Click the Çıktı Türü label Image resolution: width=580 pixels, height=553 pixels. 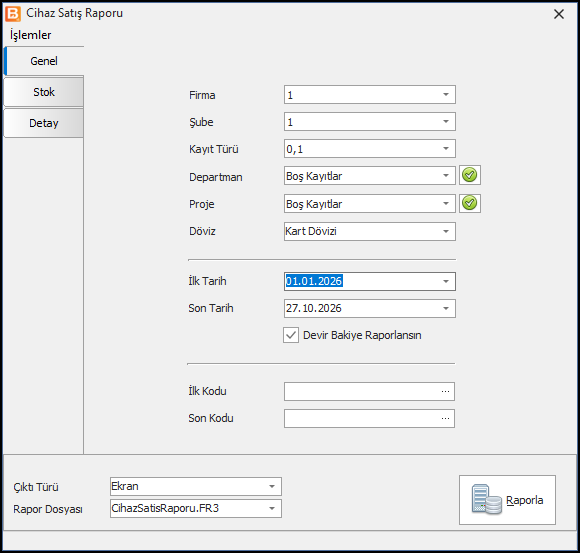coord(36,487)
